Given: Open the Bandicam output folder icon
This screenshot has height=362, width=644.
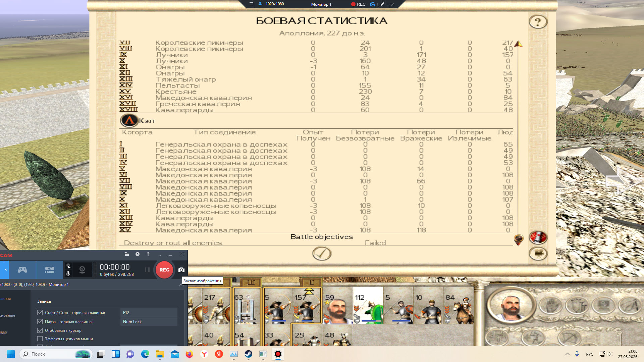Looking at the screenshot, I should [127, 254].
